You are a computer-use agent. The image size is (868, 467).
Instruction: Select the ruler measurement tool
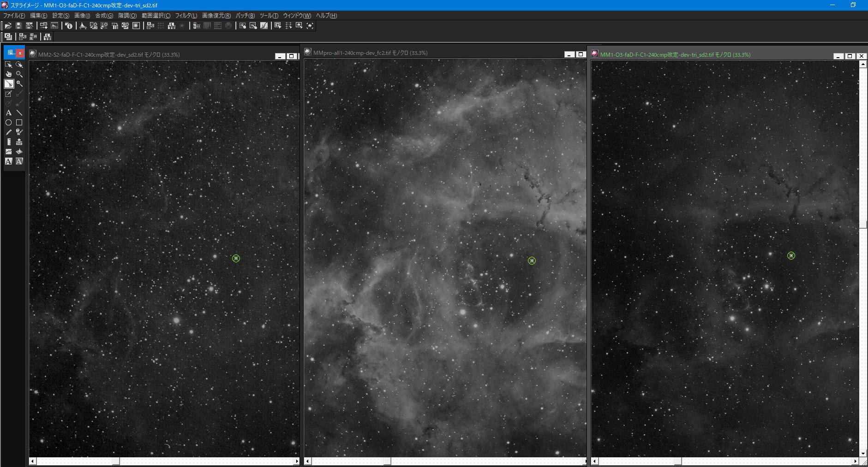tap(9, 142)
